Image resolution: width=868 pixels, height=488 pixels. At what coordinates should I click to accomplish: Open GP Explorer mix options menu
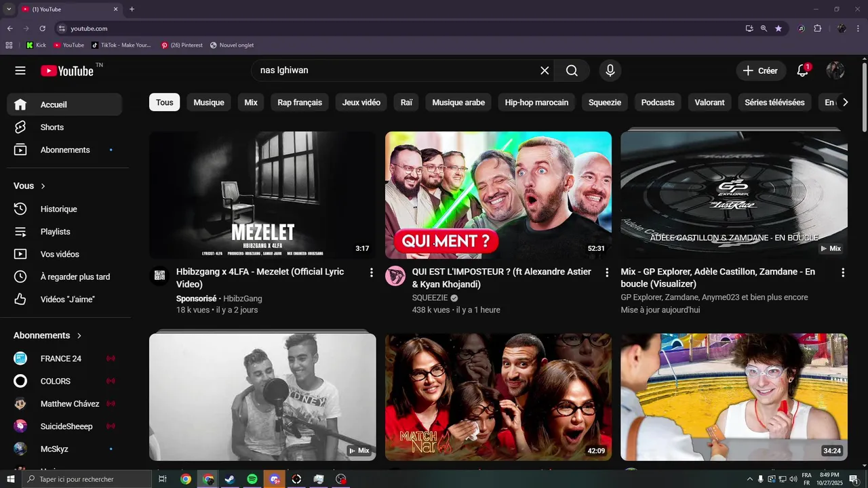(842, 272)
